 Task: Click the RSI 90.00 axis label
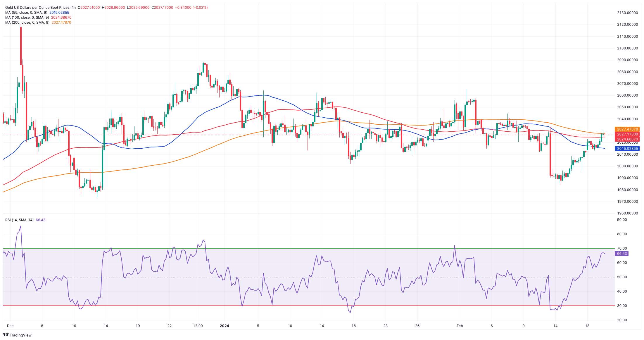coord(622,220)
